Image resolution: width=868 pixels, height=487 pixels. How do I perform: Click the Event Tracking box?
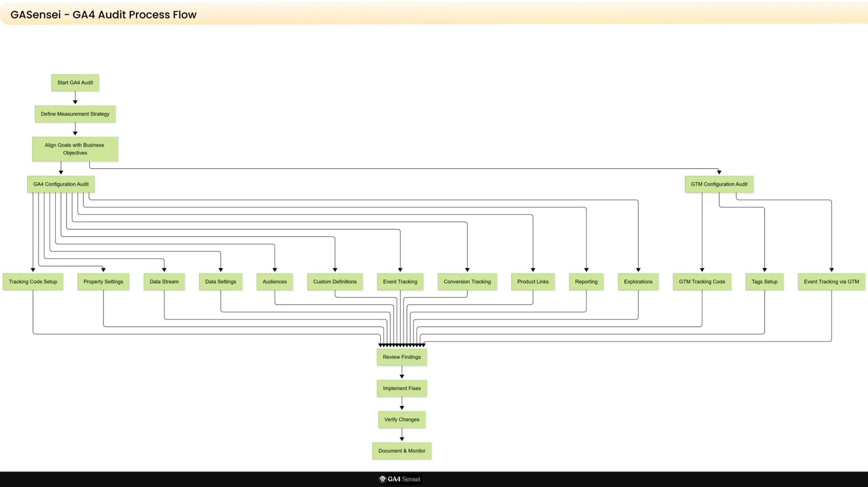[400, 282]
